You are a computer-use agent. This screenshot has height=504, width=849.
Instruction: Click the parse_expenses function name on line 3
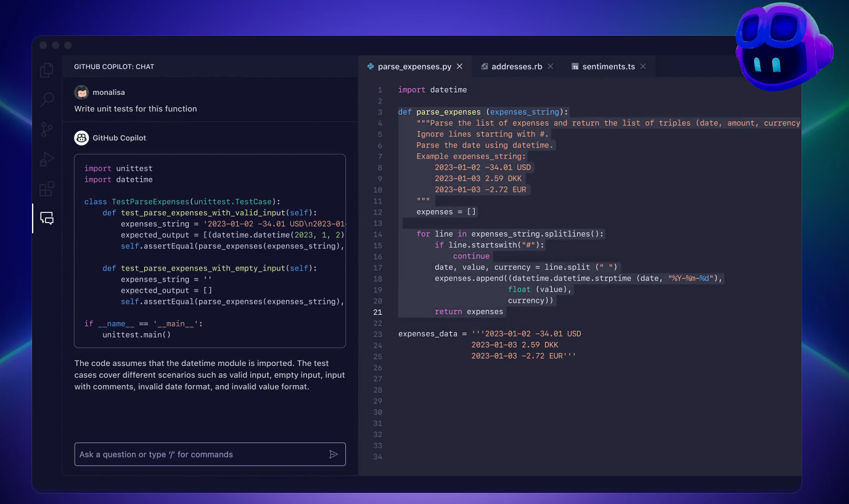(448, 112)
